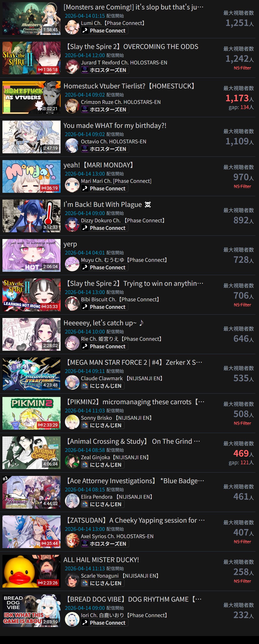Open Iori Ch. channel avatar icon
259x644 pixels.
(72, 619)
